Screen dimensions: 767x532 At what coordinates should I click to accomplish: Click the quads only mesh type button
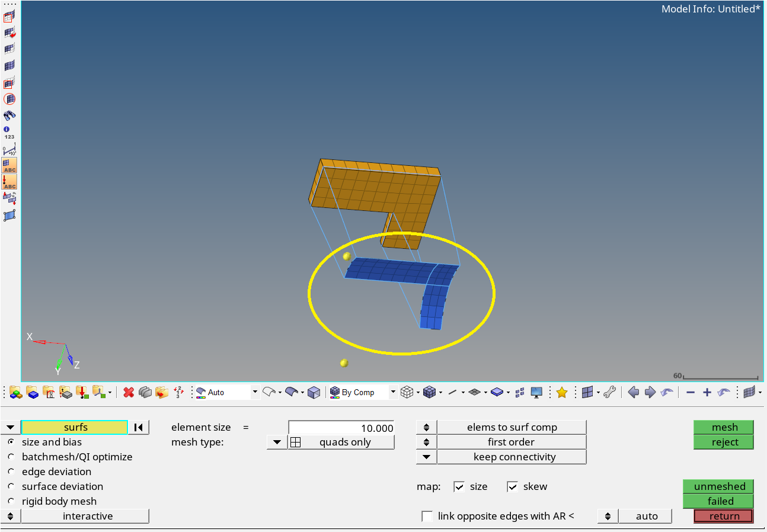pos(341,442)
